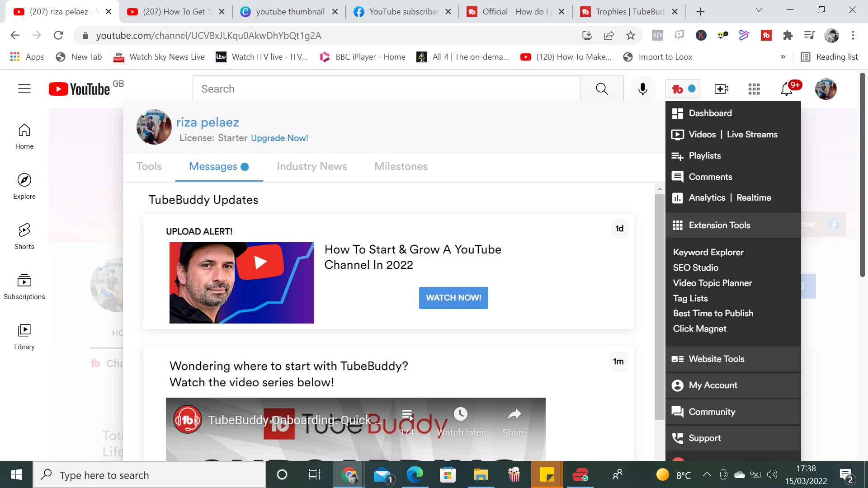Switch to 'How To Get' browser tab
Image resolution: width=868 pixels, height=488 pixels.
176,12
